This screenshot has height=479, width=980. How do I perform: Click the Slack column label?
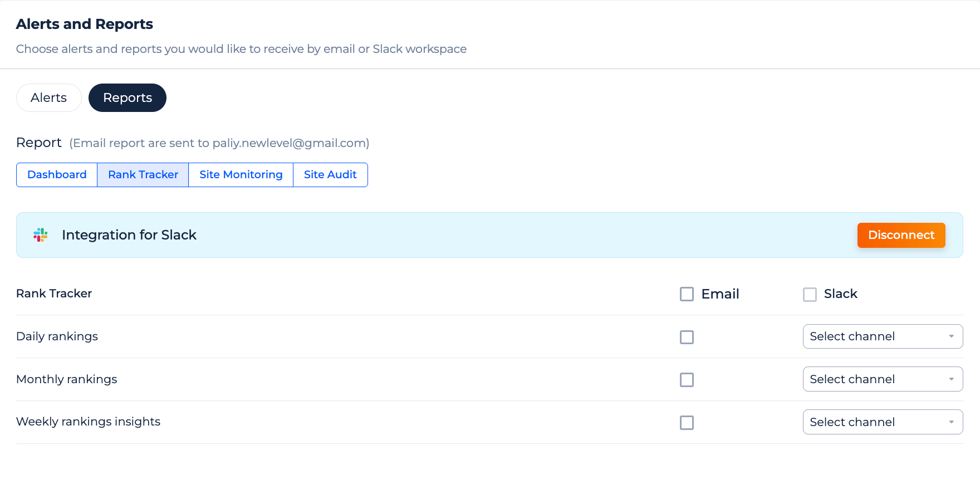[x=840, y=294]
